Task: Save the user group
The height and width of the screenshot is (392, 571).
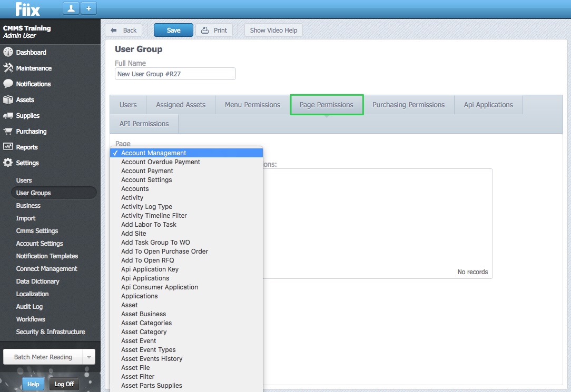Action: coord(173,30)
